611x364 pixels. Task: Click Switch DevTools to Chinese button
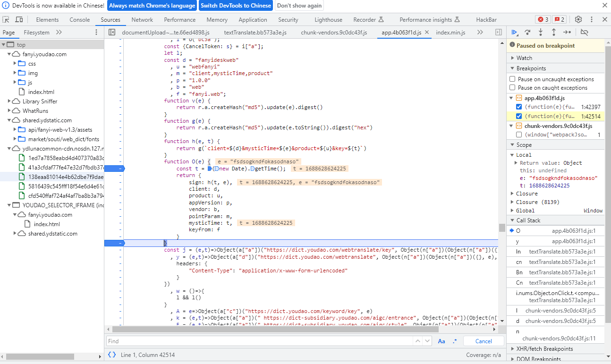coord(236,6)
